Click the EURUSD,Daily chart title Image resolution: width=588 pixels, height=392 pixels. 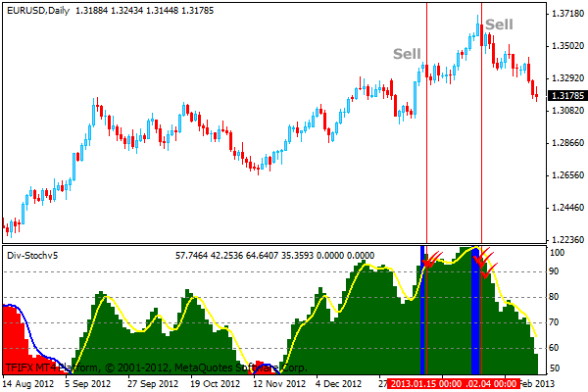tap(39, 9)
